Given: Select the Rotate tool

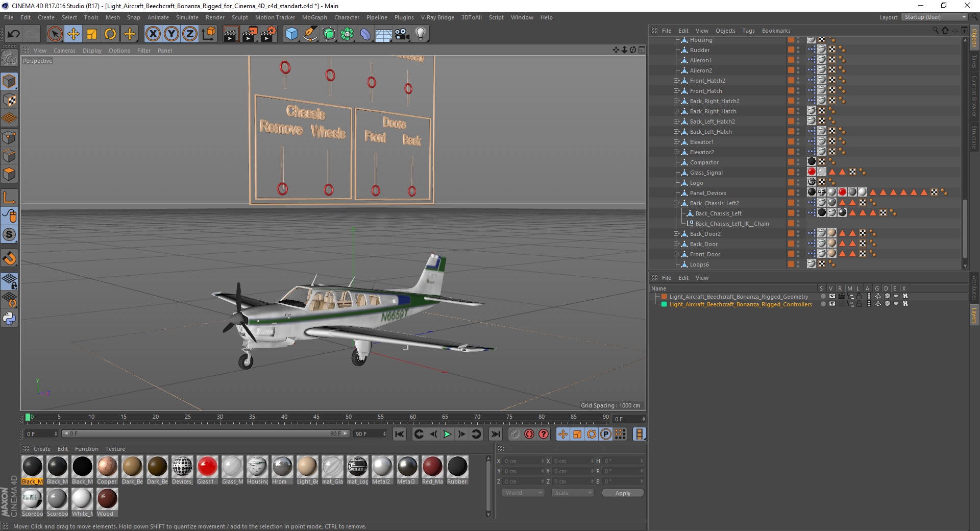Looking at the screenshot, I should coord(110,34).
